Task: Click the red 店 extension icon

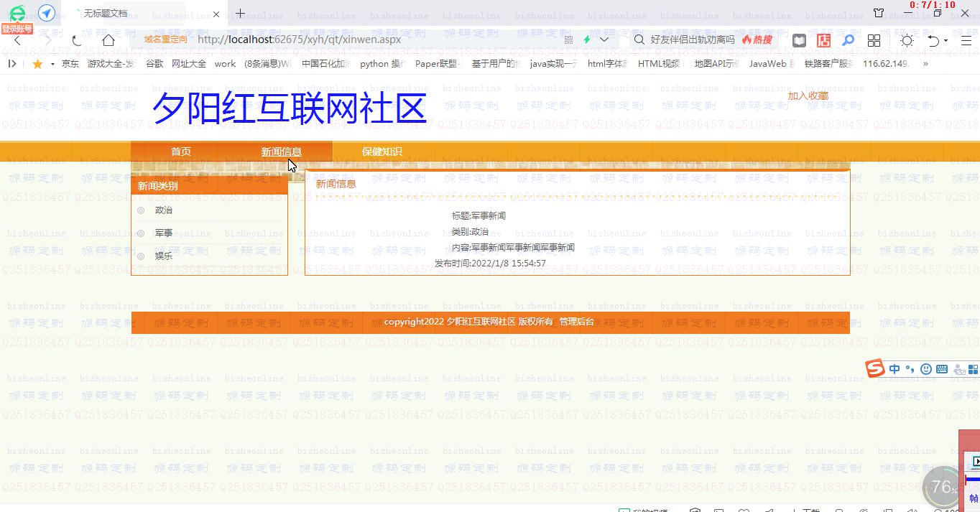Action: tap(823, 41)
